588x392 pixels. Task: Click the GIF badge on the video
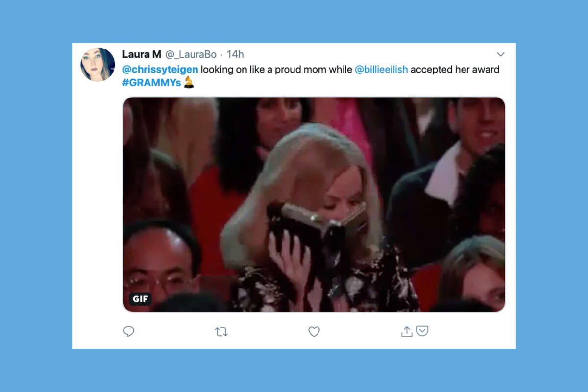pos(141,299)
